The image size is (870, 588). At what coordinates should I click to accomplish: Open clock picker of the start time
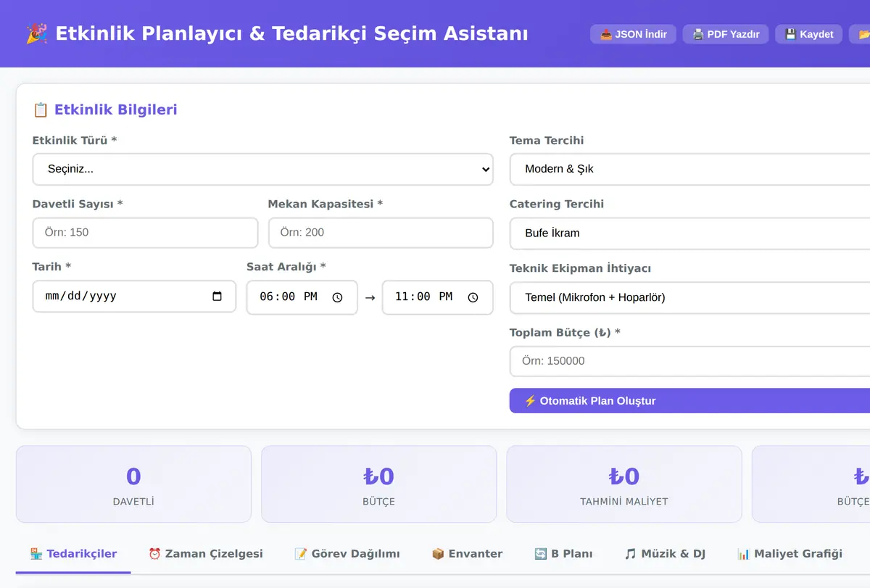[x=337, y=297]
